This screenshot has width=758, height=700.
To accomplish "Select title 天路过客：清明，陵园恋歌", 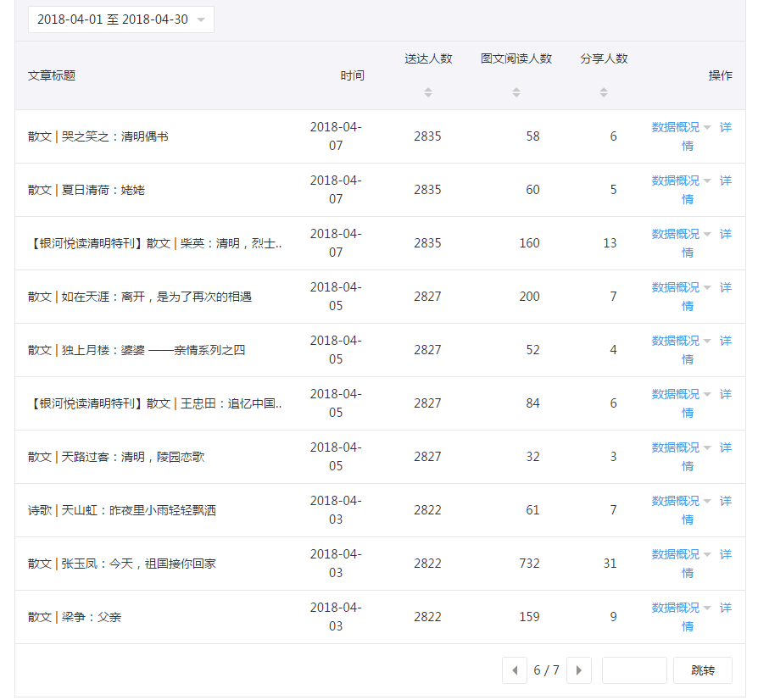I will pyautogui.click(x=133, y=457).
